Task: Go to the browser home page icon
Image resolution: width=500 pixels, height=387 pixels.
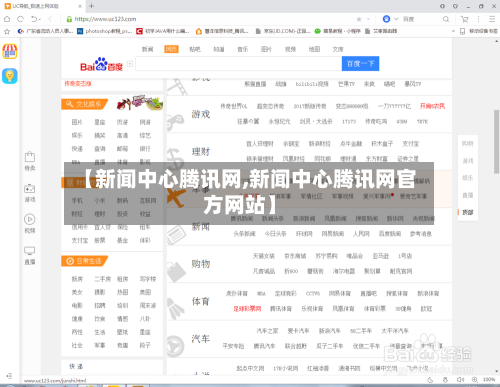Action: click(7, 19)
